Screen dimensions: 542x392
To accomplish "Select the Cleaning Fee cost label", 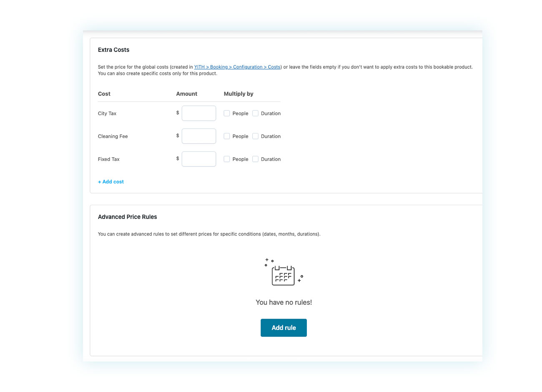I will 113,136.
